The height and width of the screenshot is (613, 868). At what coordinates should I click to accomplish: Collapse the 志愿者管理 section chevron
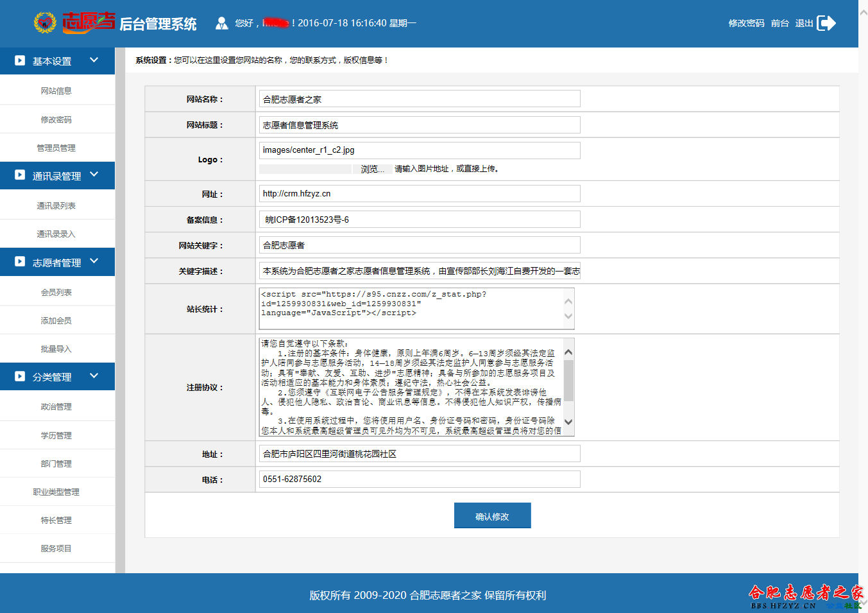[x=94, y=261]
